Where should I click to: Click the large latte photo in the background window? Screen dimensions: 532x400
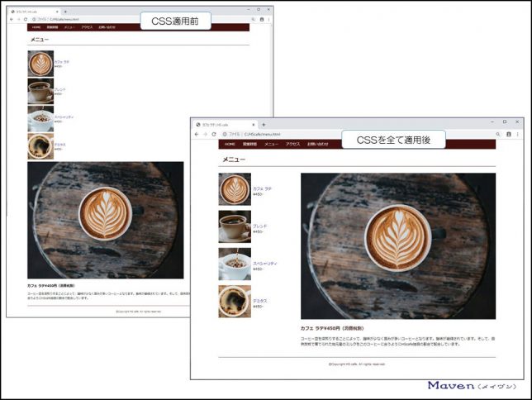106,220
